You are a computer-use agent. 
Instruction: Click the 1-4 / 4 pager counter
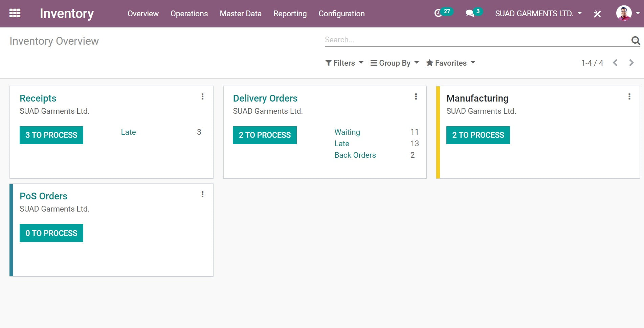pyautogui.click(x=592, y=63)
